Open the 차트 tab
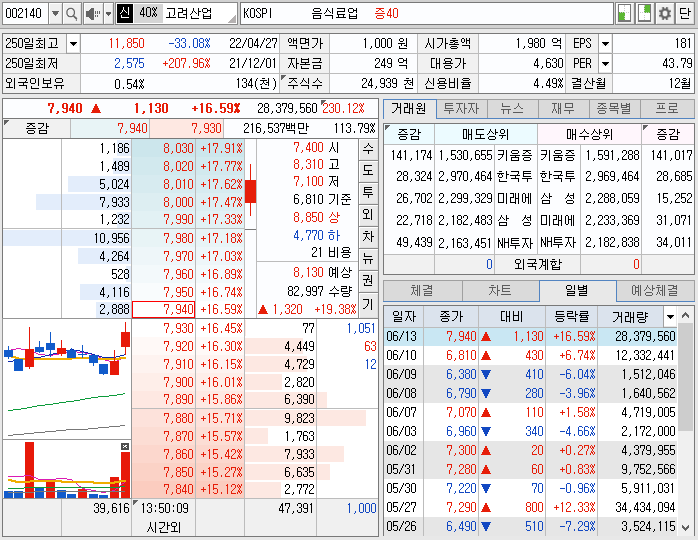698x540 pixels. coord(500,291)
